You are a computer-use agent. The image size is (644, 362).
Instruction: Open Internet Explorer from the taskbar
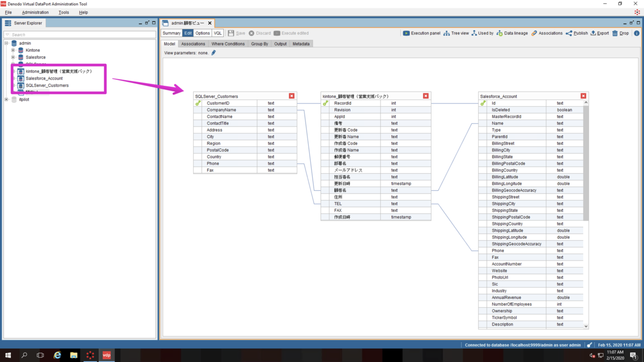57,355
